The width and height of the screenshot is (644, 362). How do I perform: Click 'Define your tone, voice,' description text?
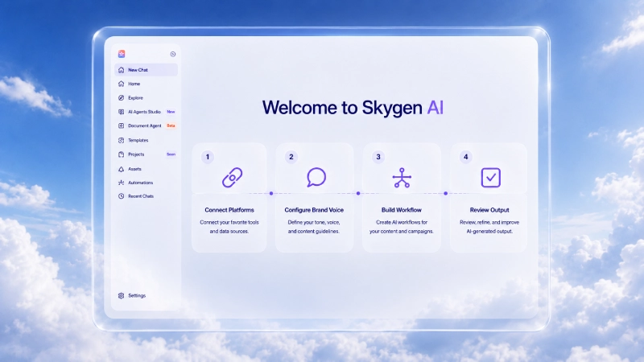tap(314, 222)
